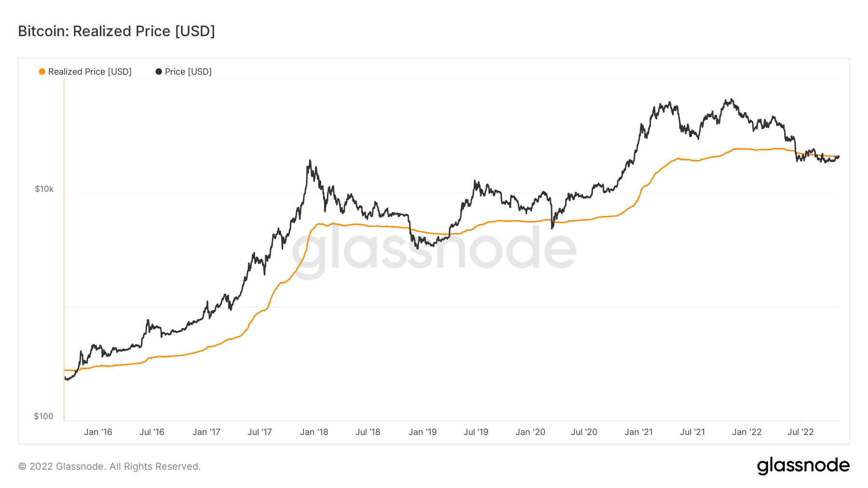Click the chart title Bitcoin: Realized Price

pyautogui.click(x=116, y=31)
